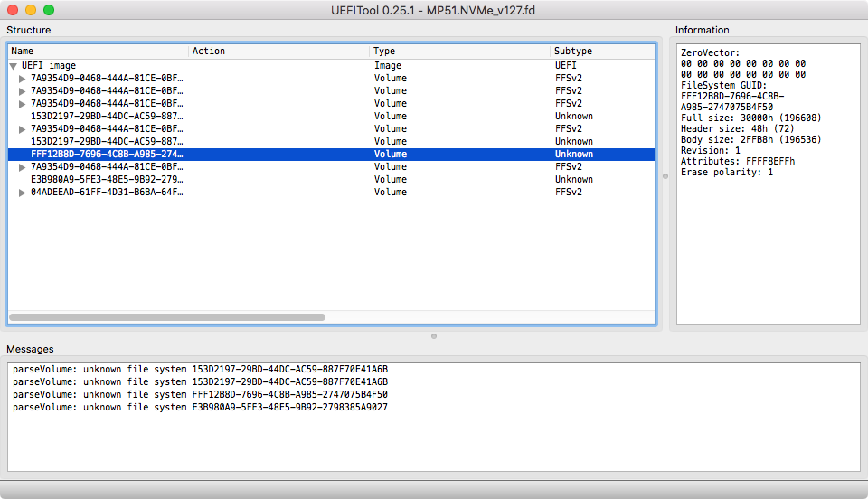Click the message about unknown file system FFF12B8D
Image resolution: width=868 pixels, height=499 pixels.
pos(201,394)
